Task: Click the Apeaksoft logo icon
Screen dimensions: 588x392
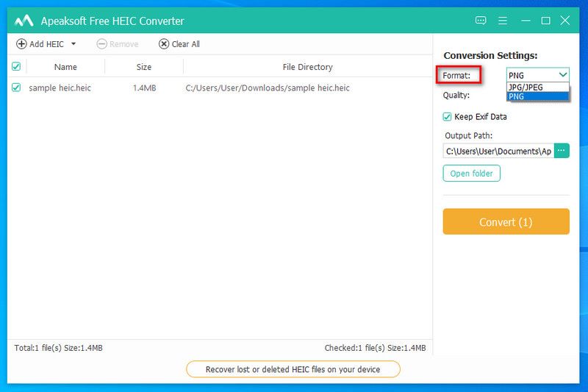Action: coord(24,21)
